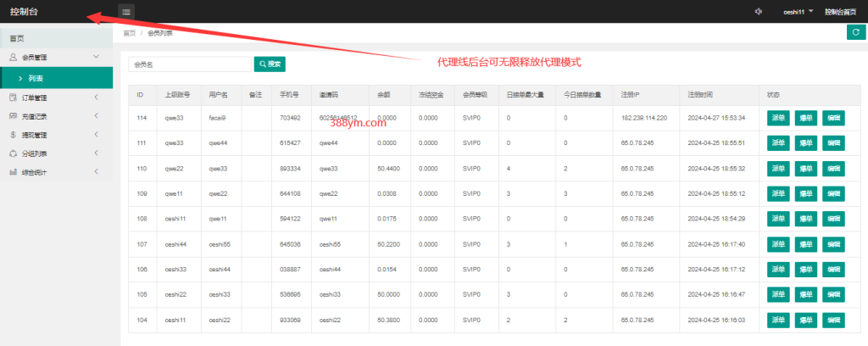This screenshot has width=868, height=346.
Task: Click the 综合统计 bar chart icon
Action: (14, 172)
